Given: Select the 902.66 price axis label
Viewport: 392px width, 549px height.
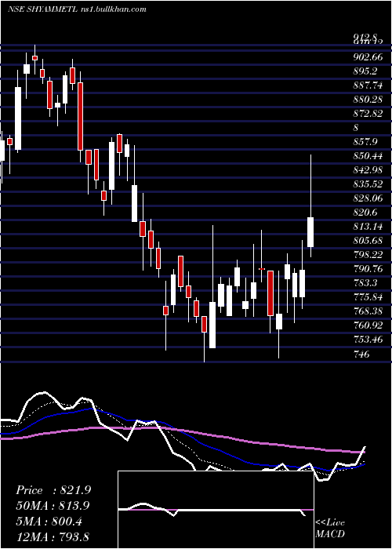Looking at the screenshot, I should 367,57.
